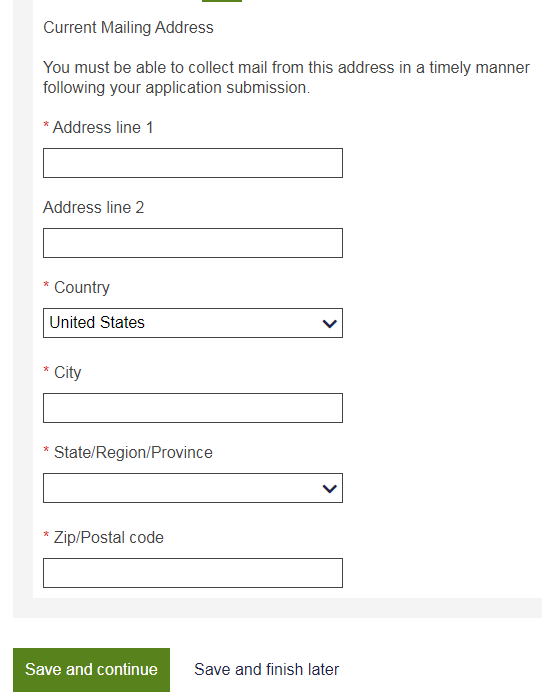542x699 pixels.
Task: Click the red asterisk beside Zip/Postal code
Action: coord(46,535)
